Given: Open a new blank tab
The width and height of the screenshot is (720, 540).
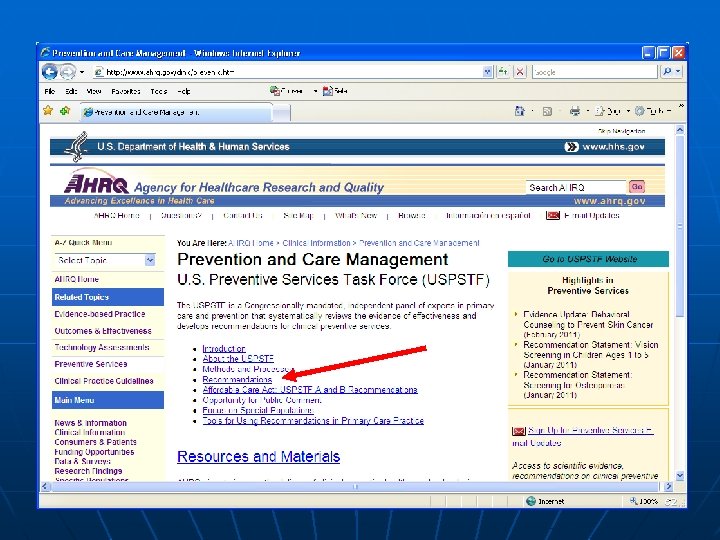Looking at the screenshot, I should coord(281,113).
